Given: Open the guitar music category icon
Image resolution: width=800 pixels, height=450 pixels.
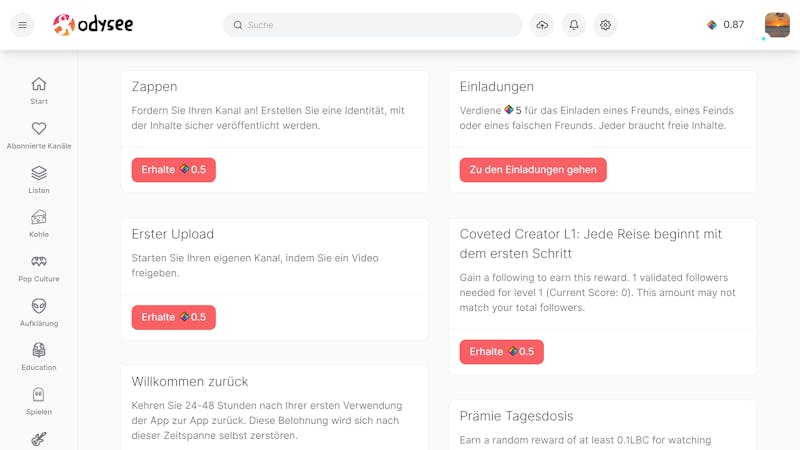Looking at the screenshot, I should pyautogui.click(x=39, y=439).
